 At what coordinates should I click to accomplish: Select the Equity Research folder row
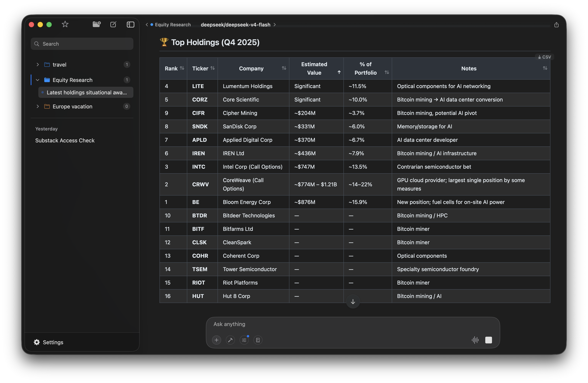click(82, 80)
